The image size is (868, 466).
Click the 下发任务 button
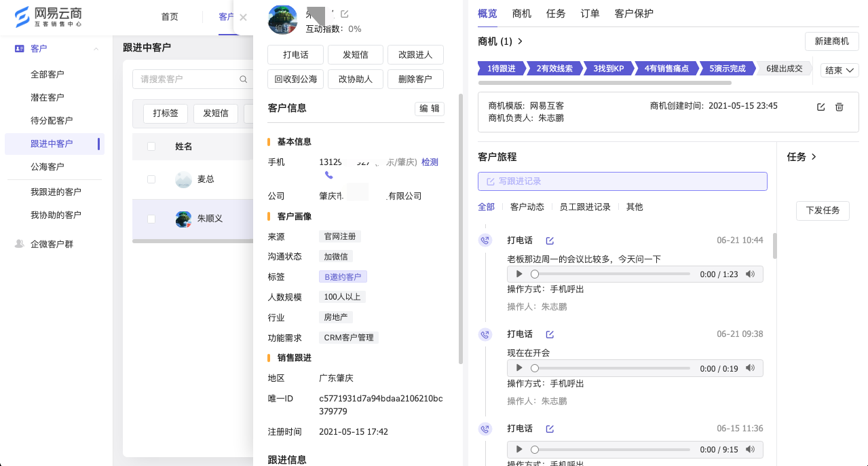click(x=822, y=211)
